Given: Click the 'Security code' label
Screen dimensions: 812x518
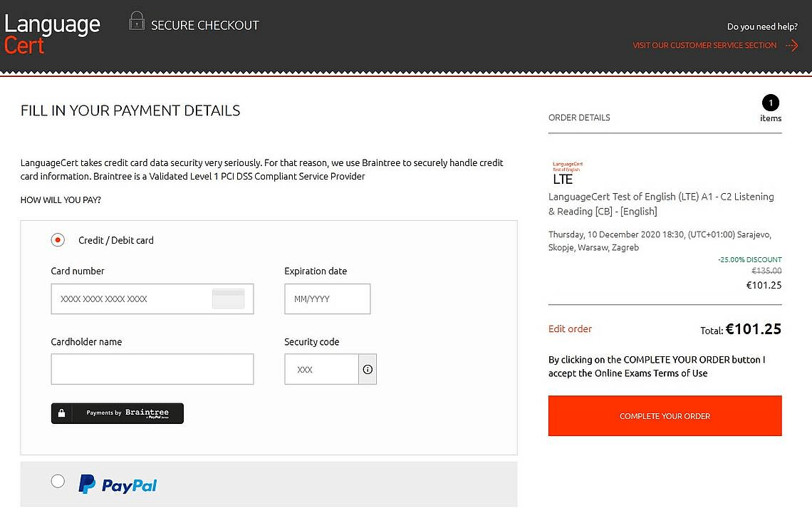Looking at the screenshot, I should (x=312, y=342).
